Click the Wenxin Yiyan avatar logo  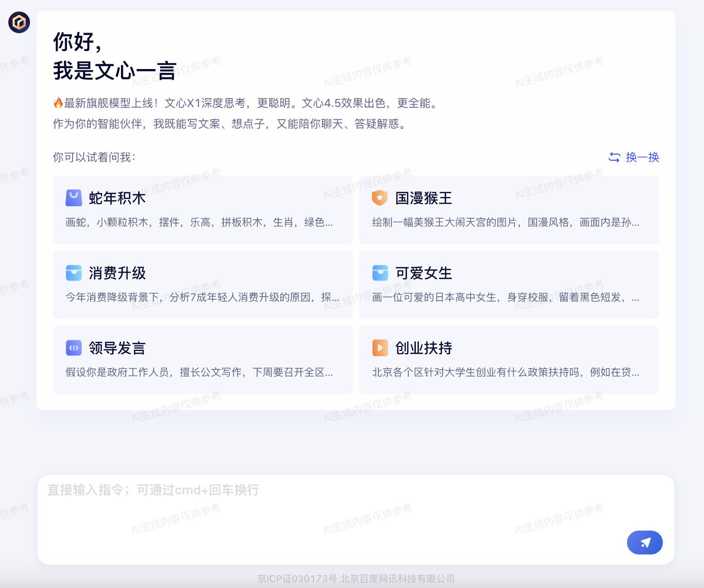(x=19, y=22)
